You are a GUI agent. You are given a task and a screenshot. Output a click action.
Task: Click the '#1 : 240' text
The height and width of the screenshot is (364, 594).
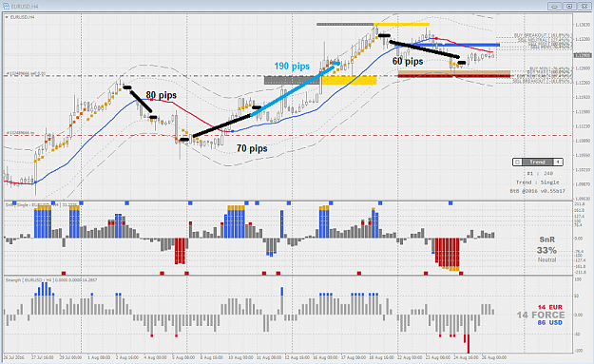click(540, 174)
